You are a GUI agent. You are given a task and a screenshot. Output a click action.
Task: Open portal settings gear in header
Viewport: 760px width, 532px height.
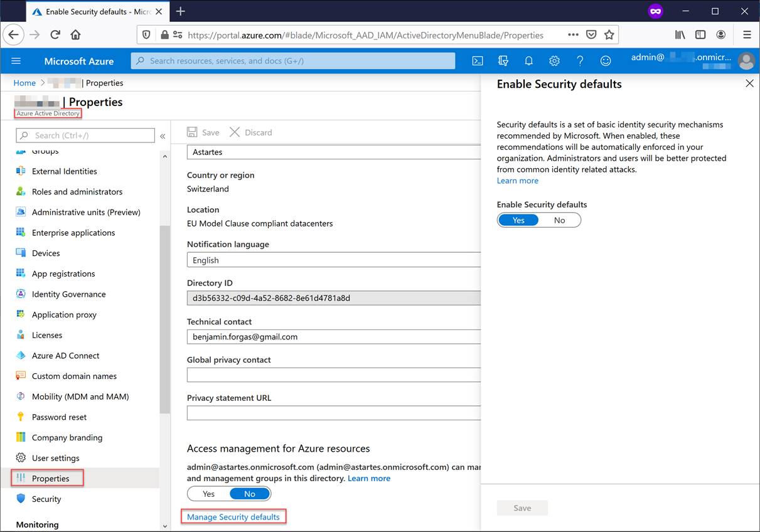coord(554,61)
